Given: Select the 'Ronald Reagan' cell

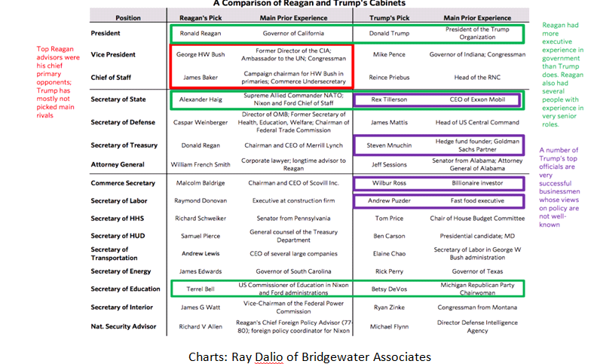Looking at the screenshot, I should (x=201, y=33).
